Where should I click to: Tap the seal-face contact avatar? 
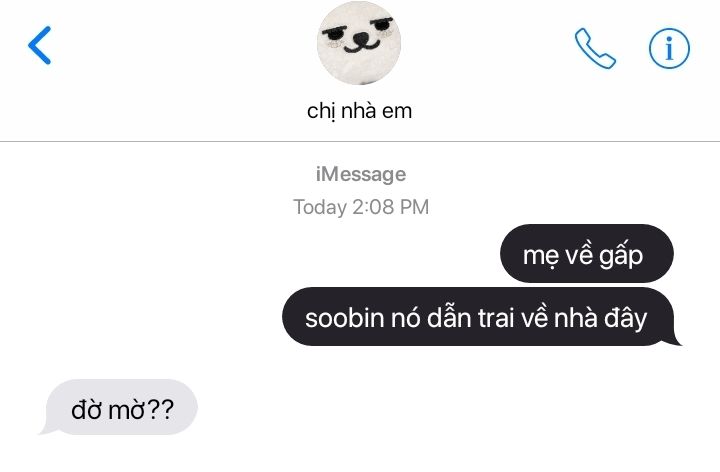(359, 43)
